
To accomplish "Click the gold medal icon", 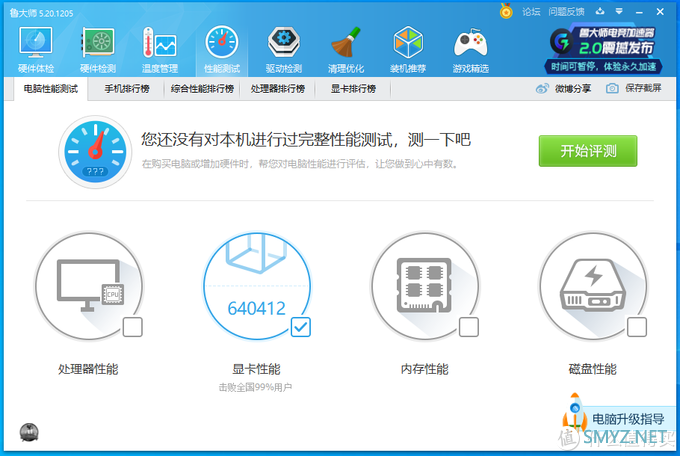I will pyautogui.click(x=506, y=11).
